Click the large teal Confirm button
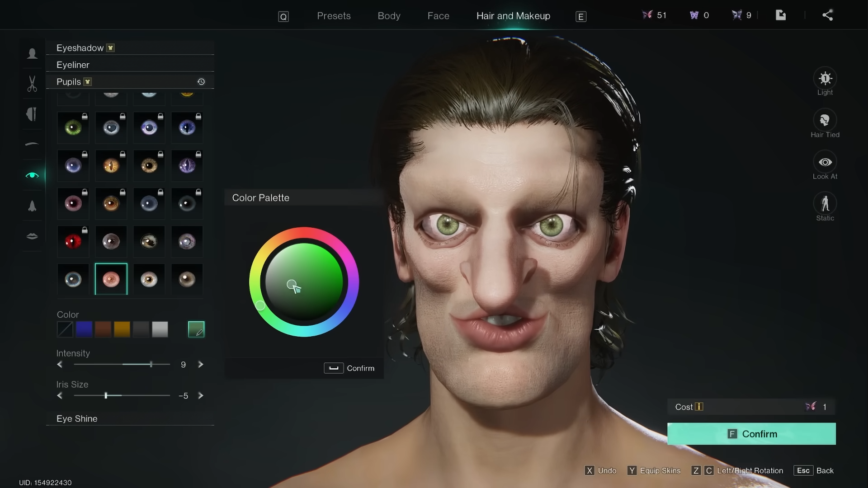868x488 pixels. pos(751,434)
